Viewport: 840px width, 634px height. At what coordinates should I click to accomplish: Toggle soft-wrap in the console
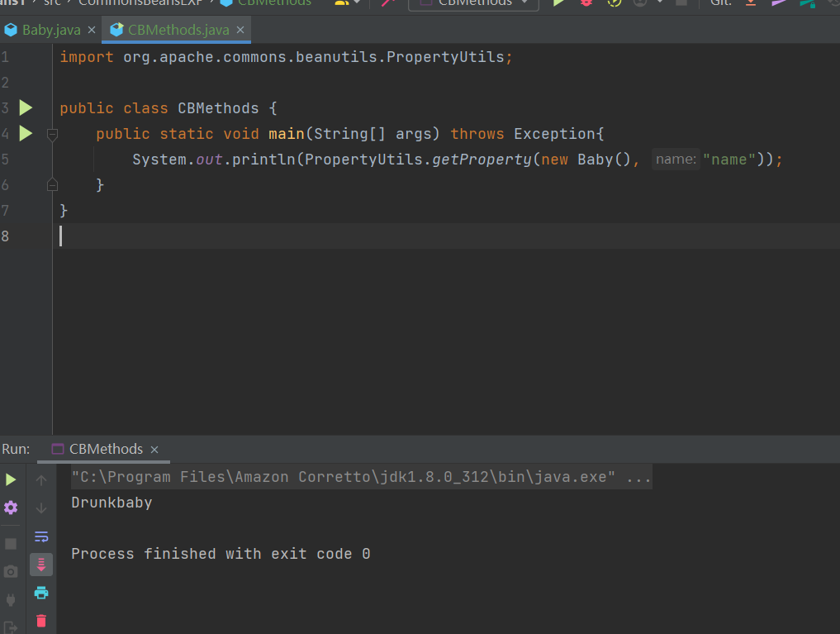(x=41, y=536)
